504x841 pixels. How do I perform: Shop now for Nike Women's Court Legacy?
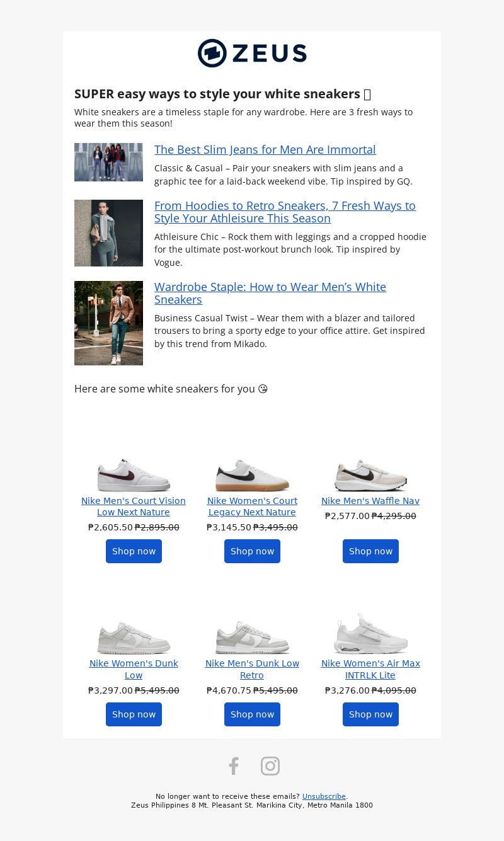tap(252, 551)
